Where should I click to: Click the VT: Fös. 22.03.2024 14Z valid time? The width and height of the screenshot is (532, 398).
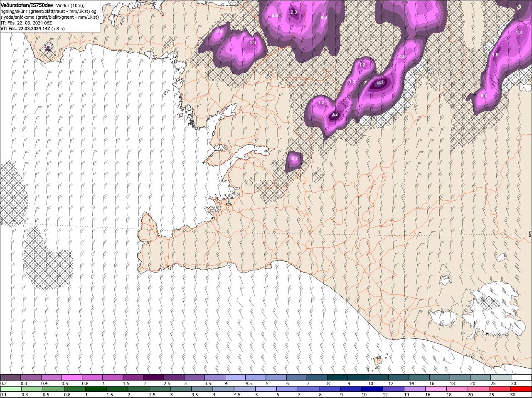[25, 29]
